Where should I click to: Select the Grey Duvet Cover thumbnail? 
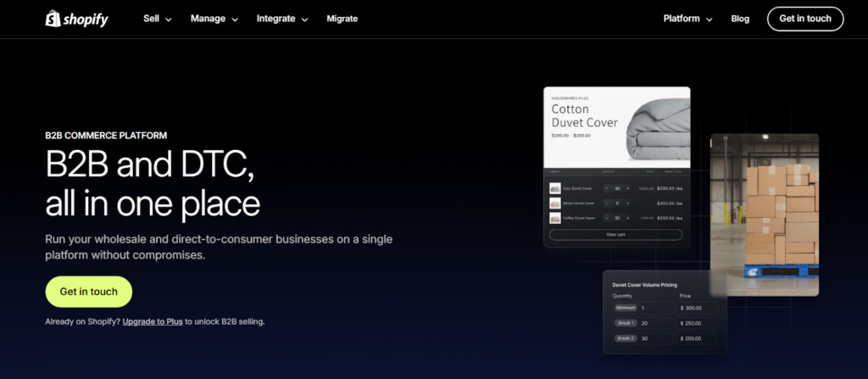point(555,188)
